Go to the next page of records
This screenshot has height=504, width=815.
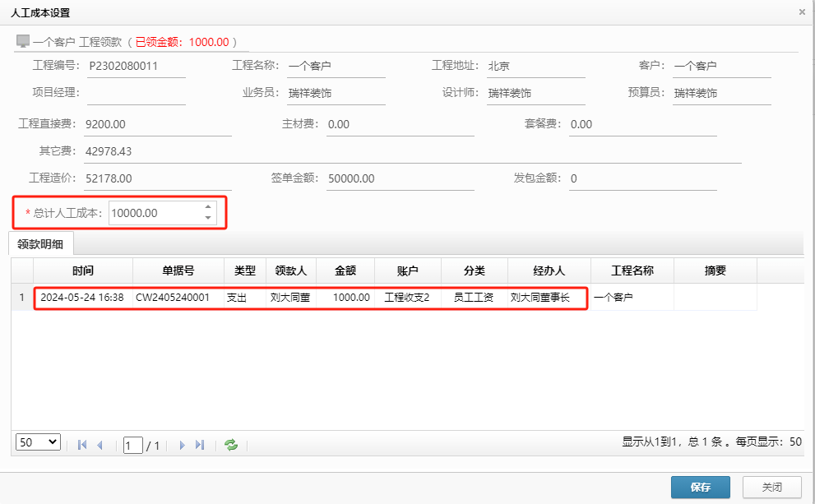coord(183,443)
